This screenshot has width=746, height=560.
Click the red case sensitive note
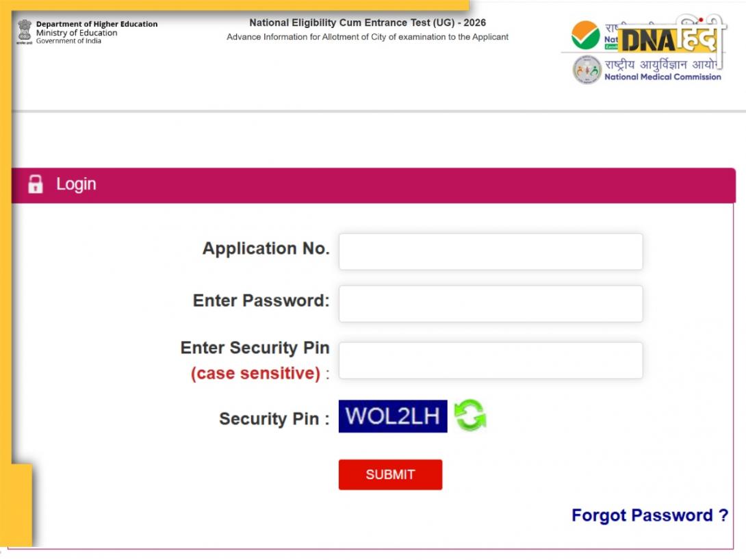pos(255,374)
